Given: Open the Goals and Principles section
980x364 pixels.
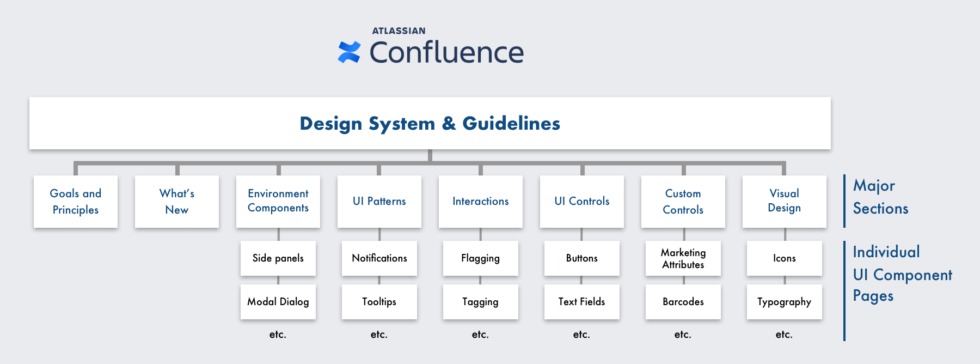Looking at the screenshot, I should click(76, 202).
